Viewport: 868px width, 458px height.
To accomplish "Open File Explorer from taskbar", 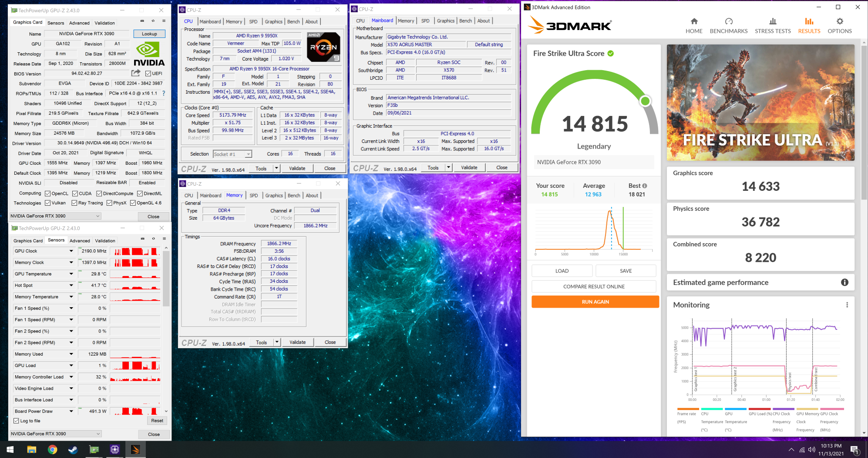I will [31, 449].
